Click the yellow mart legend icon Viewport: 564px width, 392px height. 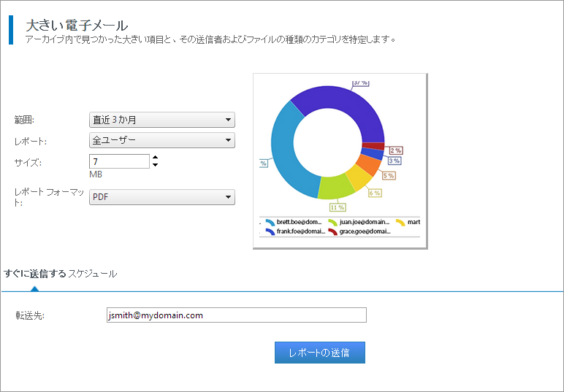click(400, 222)
